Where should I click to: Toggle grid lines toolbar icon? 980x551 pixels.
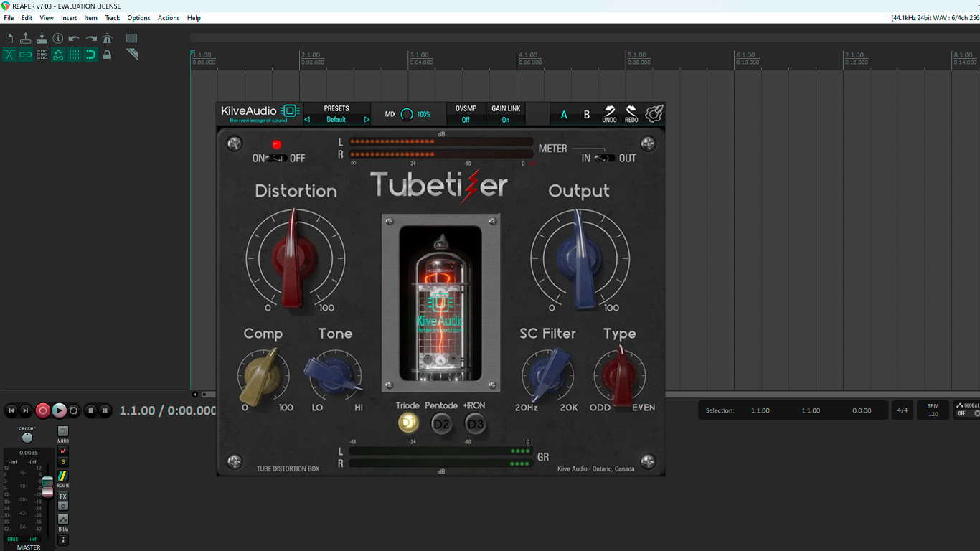[75, 55]
